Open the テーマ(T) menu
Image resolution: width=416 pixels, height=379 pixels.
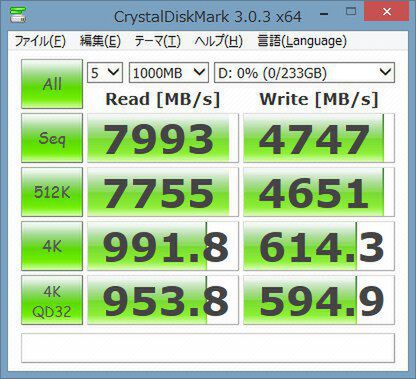[157, 41]
